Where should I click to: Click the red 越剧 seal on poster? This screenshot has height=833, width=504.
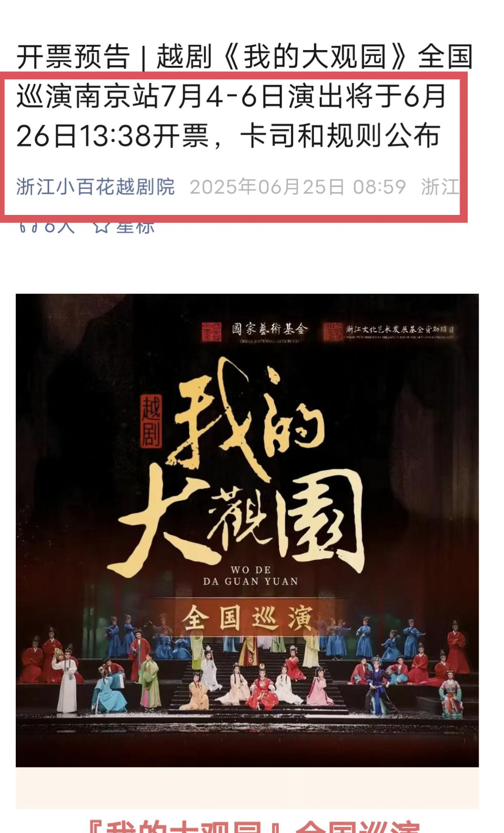[x=151, y=421]
